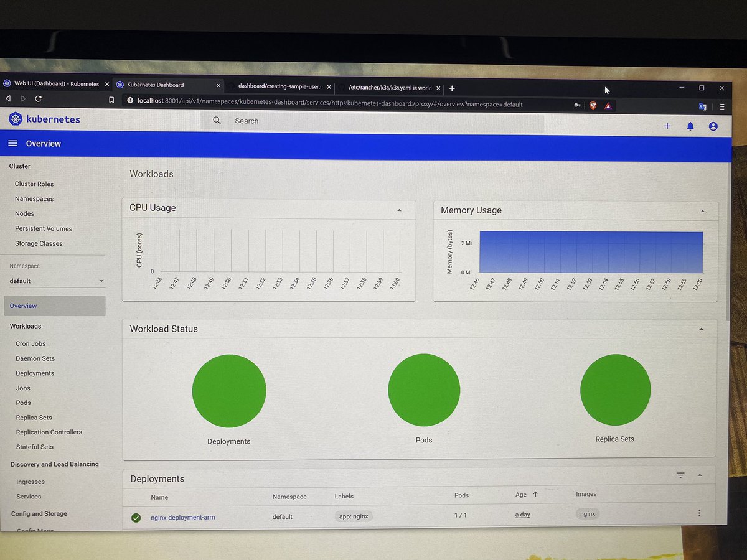Open Storage Classes in sidebar
Viewport: 747px width, 560px height.
coord(39,244)
